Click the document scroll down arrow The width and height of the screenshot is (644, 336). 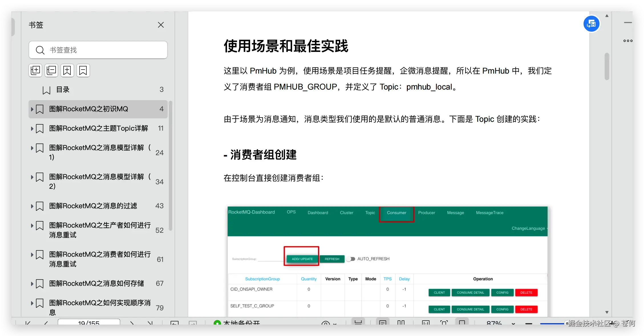click(x=607, y=312)
